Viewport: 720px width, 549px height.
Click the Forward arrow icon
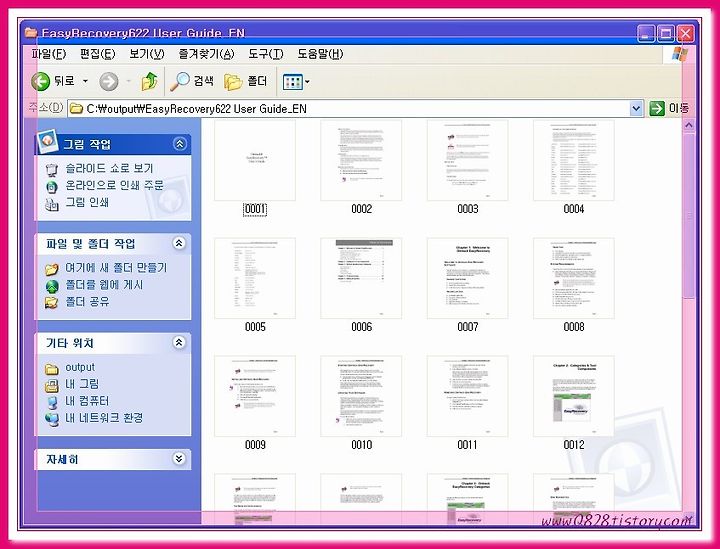tap(109, 82)
